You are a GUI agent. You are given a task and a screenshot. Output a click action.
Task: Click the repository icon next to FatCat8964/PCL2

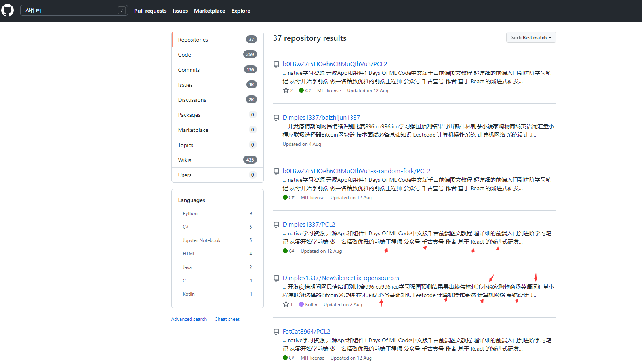276,331
